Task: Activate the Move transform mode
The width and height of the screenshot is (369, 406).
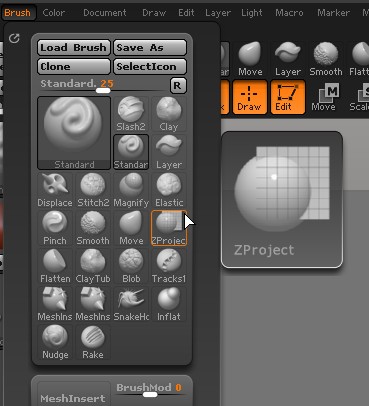Action: click(x=325, y=97)
